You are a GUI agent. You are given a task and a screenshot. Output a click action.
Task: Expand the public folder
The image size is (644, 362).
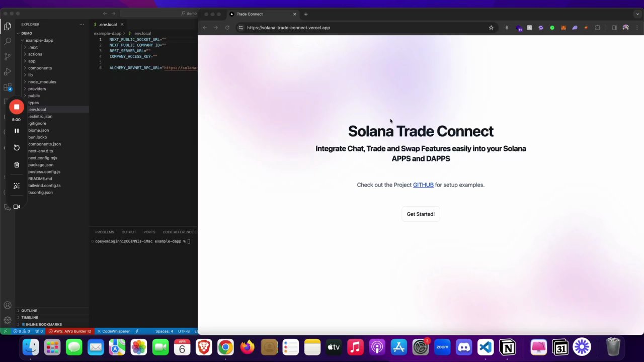[x=34, y=96]
